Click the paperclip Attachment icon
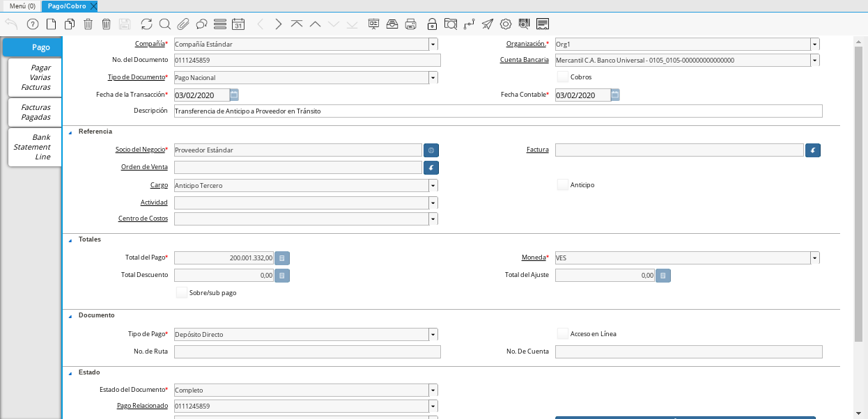This screenshot has height=419, width=868. [183, 24]
